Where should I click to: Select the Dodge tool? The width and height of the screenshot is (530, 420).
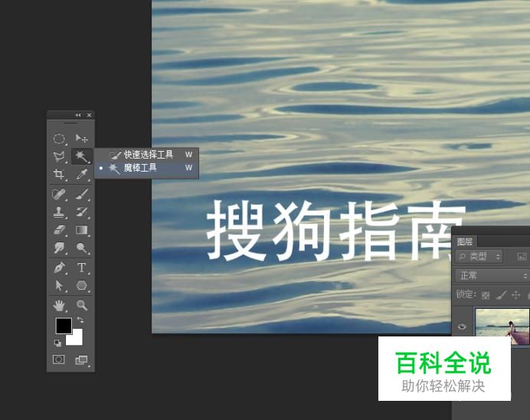coord(81,248)
